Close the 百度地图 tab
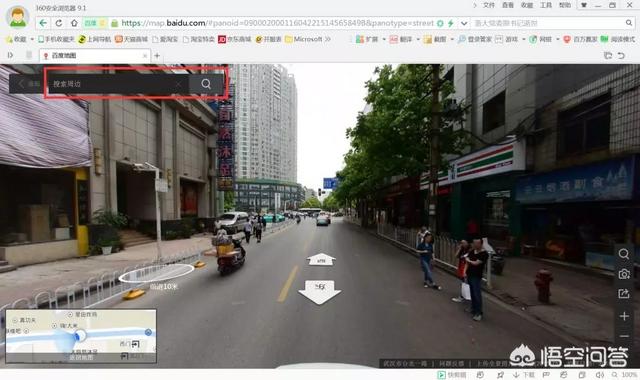The height and width of the screenshot is (380, 640). [x=145, y=56]
